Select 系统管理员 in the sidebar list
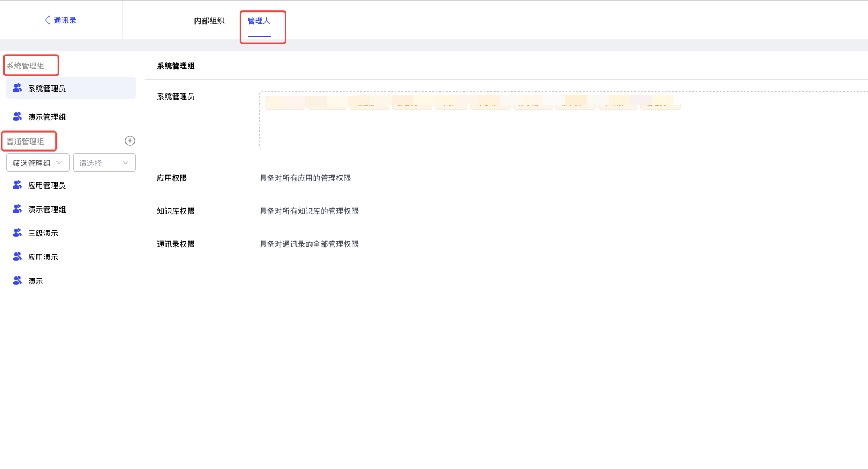The width and height of the screenshot is (868, 469). coord(47,88)
